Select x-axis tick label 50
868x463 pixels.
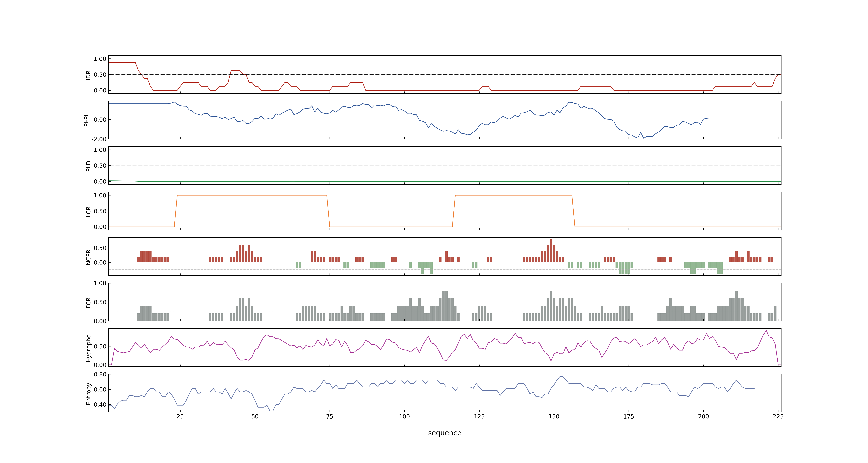[x=255, y=416]
